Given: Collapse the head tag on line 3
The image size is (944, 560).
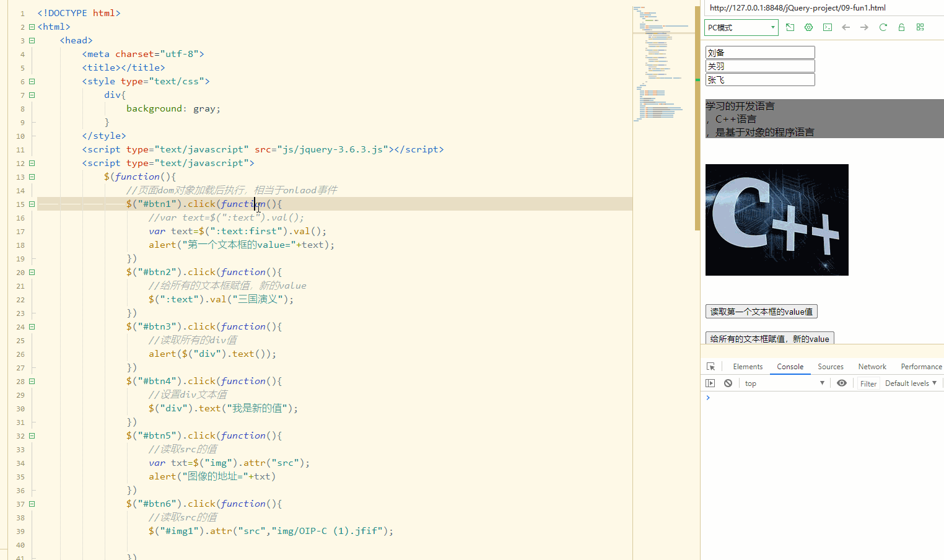Looking at the screenshot, I should pos(32,40).
